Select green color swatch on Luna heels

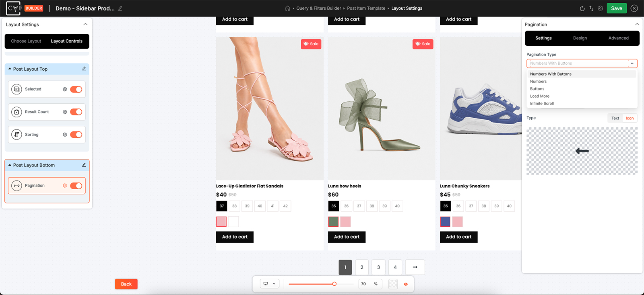click(333, 222)
